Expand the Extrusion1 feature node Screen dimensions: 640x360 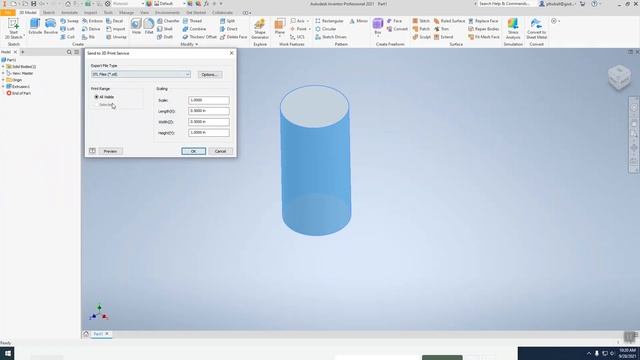tap(3, 87)
